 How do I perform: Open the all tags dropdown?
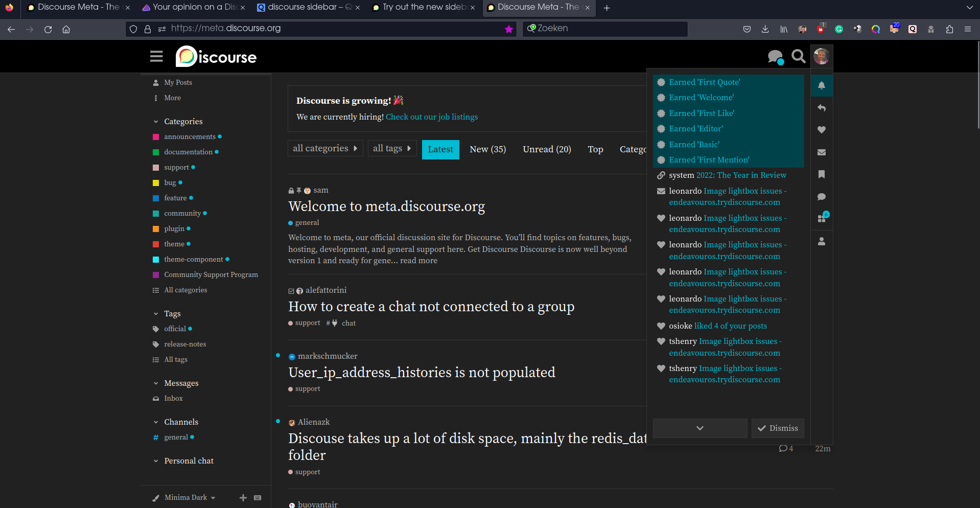pos(392,148)
